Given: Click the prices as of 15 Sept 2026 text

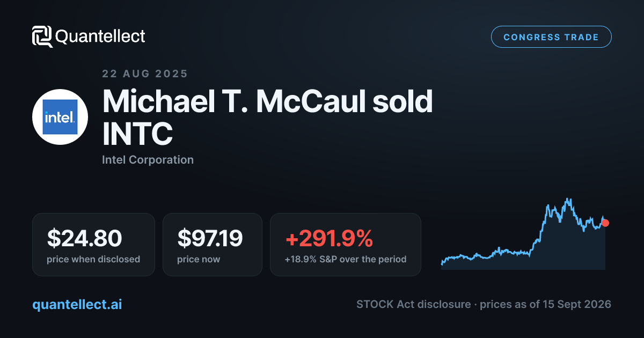Looking at the screenshot, I should [x=545, y=304].
